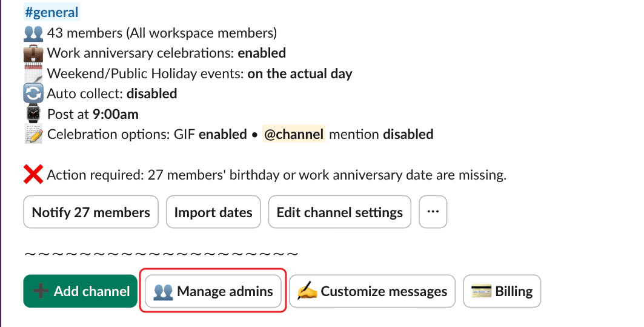Open the #general channel link
Viewport: 644px width, 327px height.
pyautogui.click(x=51, y=12)
